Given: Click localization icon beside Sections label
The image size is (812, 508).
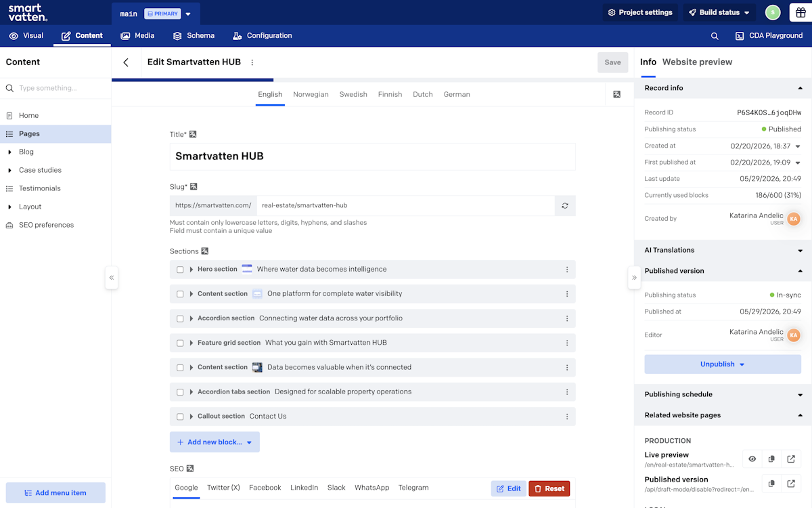Looking at the screenshot, I should click(x=205, y=251).
